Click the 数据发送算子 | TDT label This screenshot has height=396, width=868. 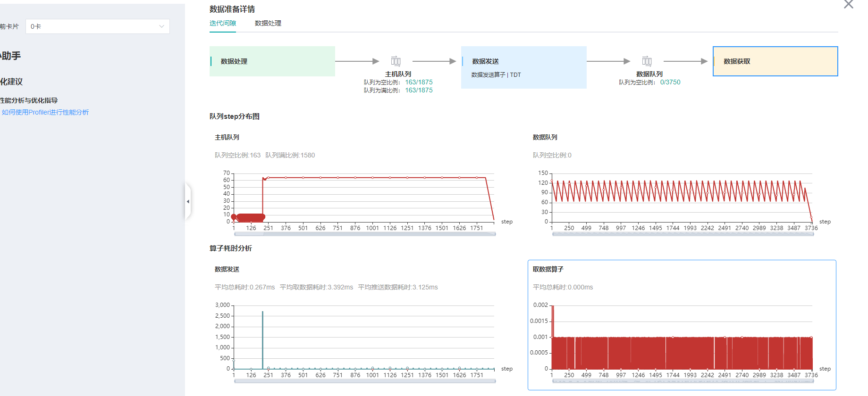pos(496,75)
